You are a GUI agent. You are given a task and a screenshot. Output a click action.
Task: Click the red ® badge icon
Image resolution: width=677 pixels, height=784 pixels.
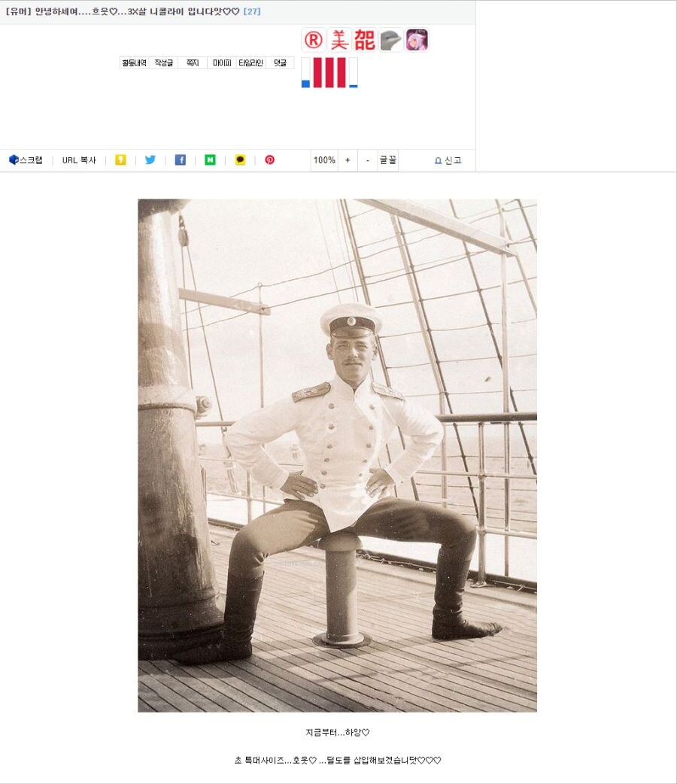[313, 40]
